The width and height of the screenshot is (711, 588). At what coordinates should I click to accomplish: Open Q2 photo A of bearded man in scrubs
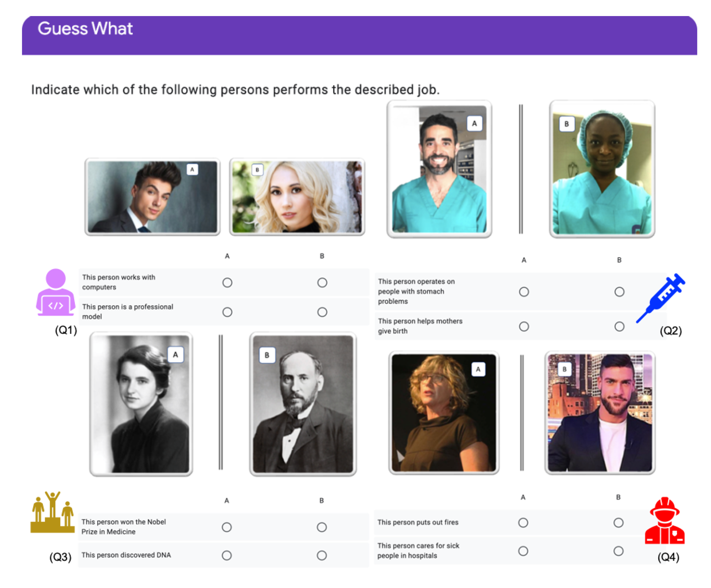click(439, 169)
